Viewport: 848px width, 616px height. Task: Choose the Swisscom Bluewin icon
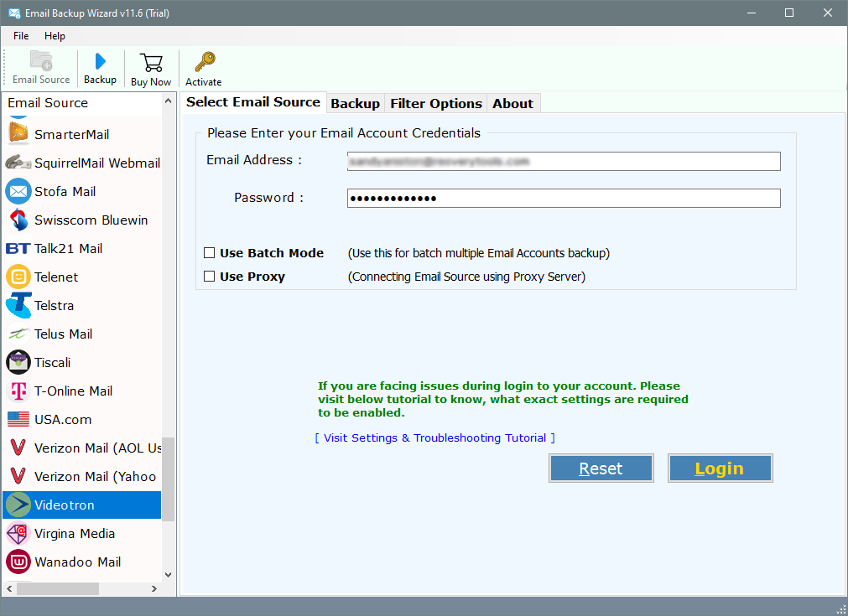pyautogui.click(x=18, y=220)
